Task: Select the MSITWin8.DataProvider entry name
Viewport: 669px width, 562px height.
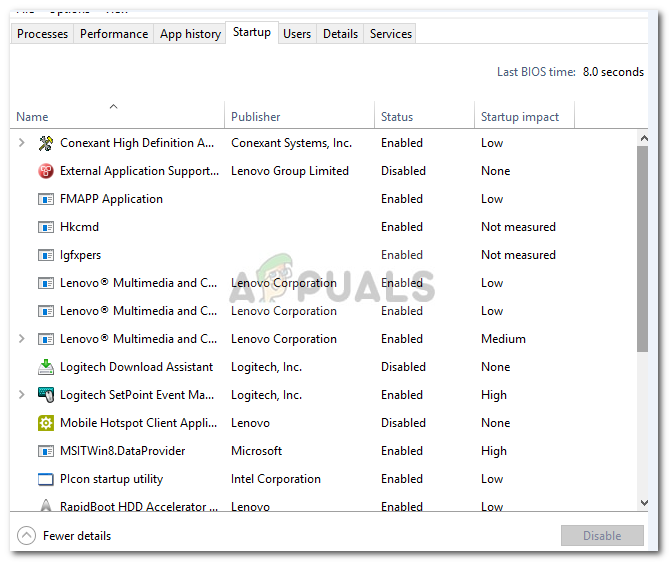Action: pyautogui.click(x=122, y=451)
